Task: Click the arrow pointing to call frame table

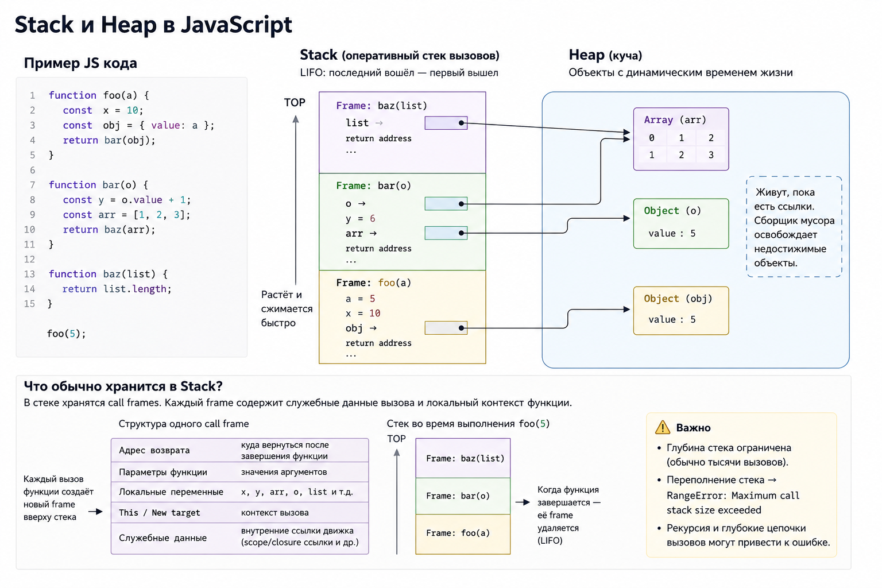Action: (x=95, y=511)
